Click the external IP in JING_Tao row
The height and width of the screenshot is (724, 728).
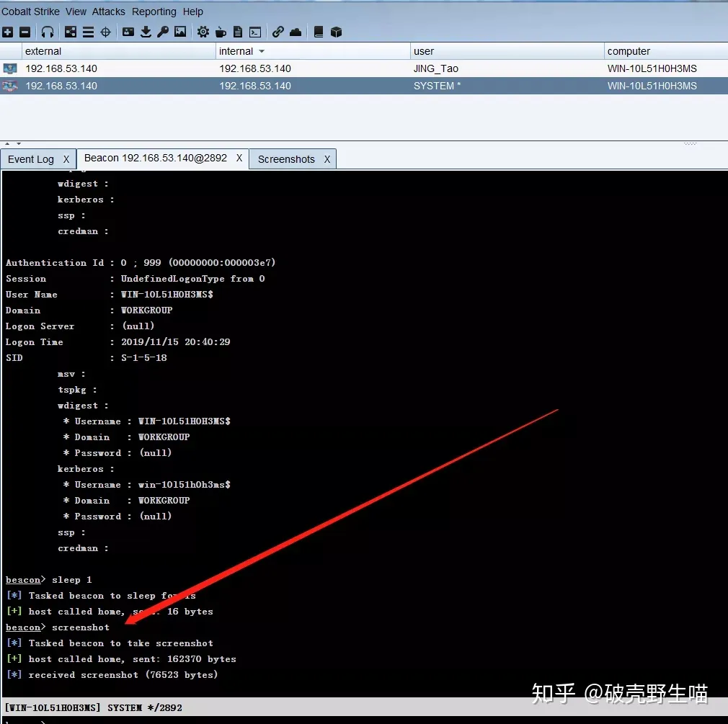click(61, 68)
